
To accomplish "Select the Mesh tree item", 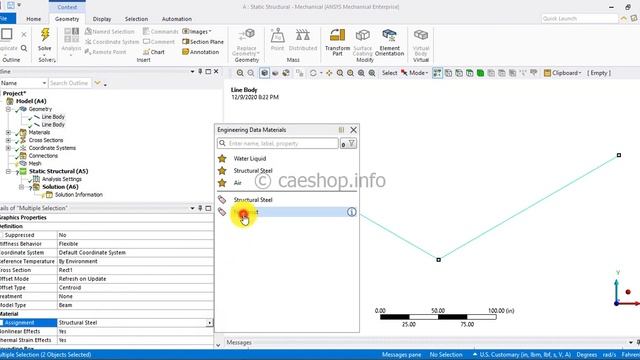I will (x=35, y=163).
